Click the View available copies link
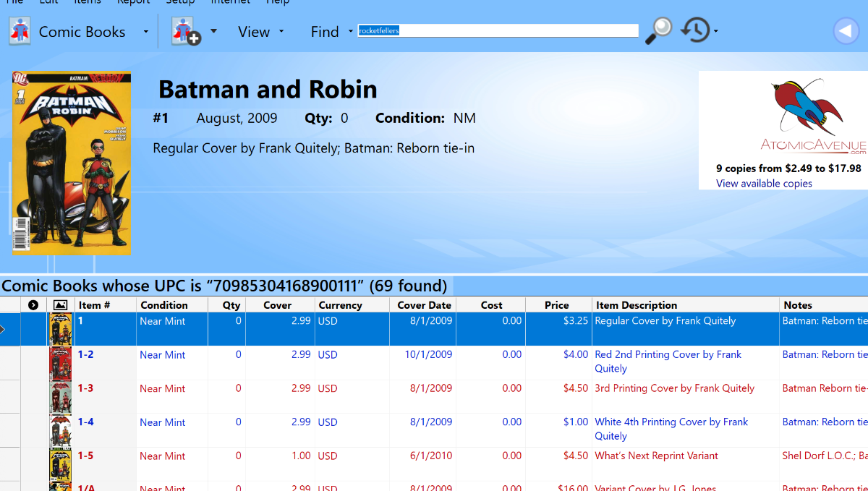 [764, 184]
